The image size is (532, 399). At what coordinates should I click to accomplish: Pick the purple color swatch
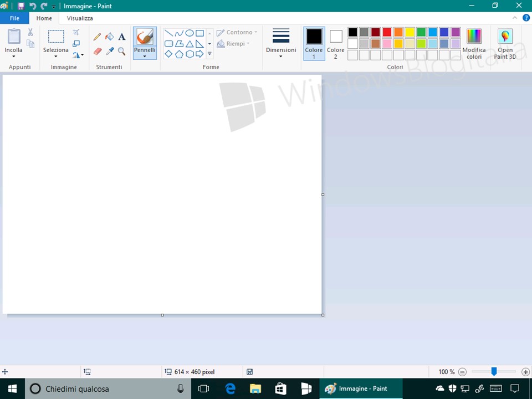(x=456, y=32)
